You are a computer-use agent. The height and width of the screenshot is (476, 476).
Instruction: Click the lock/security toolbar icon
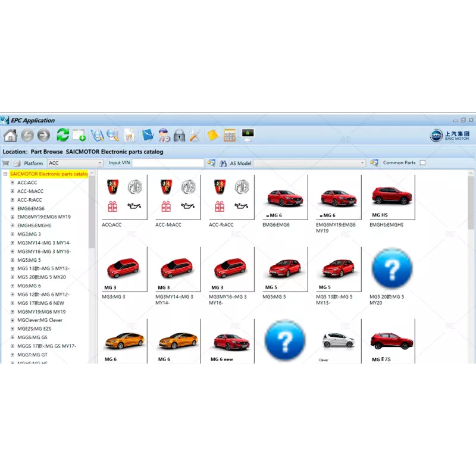point(179,135)
